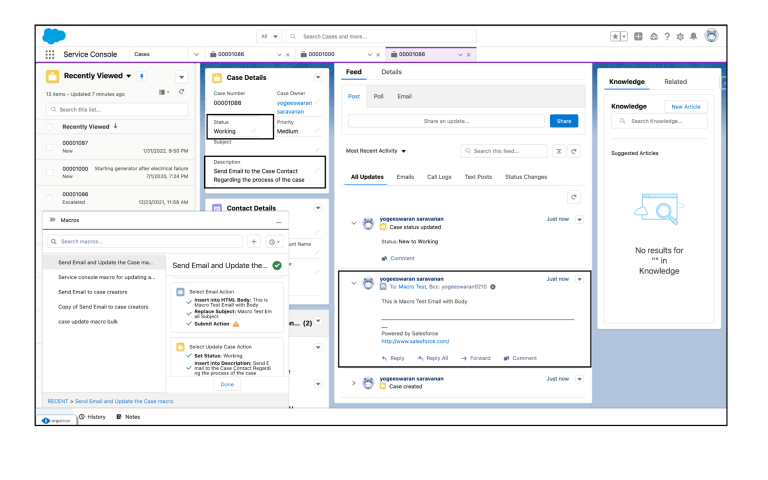Click the Case Owner yogeeswaran saravanan link
The height and width of the screenshot is (480, 768).
294,107
